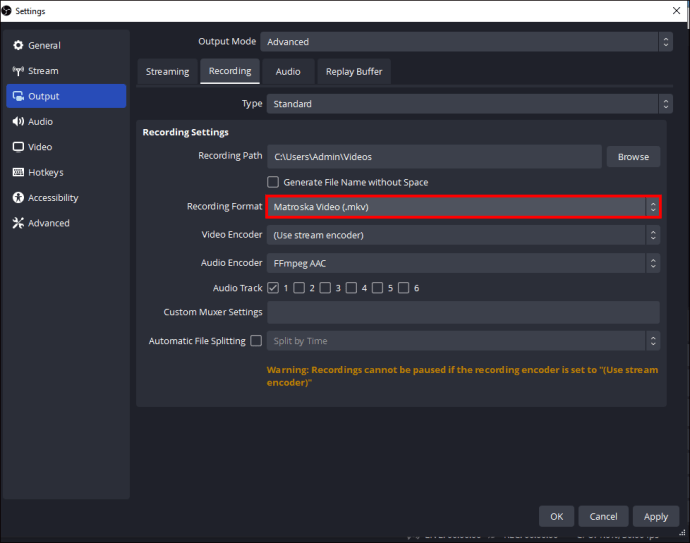Click the Hotkeys keyboard icon
Viewport: 690px width, 543px height.
18,172
